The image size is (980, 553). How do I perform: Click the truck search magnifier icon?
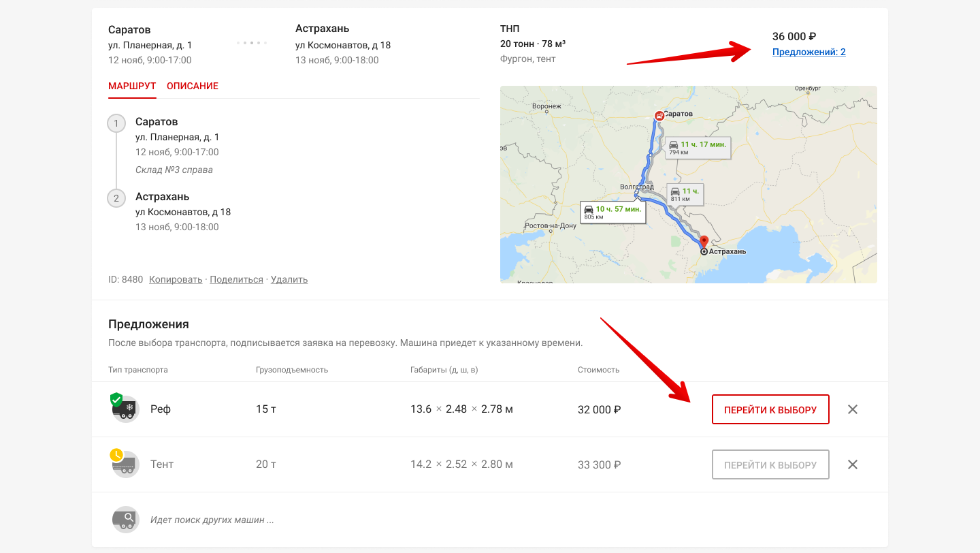click(125, 520)
